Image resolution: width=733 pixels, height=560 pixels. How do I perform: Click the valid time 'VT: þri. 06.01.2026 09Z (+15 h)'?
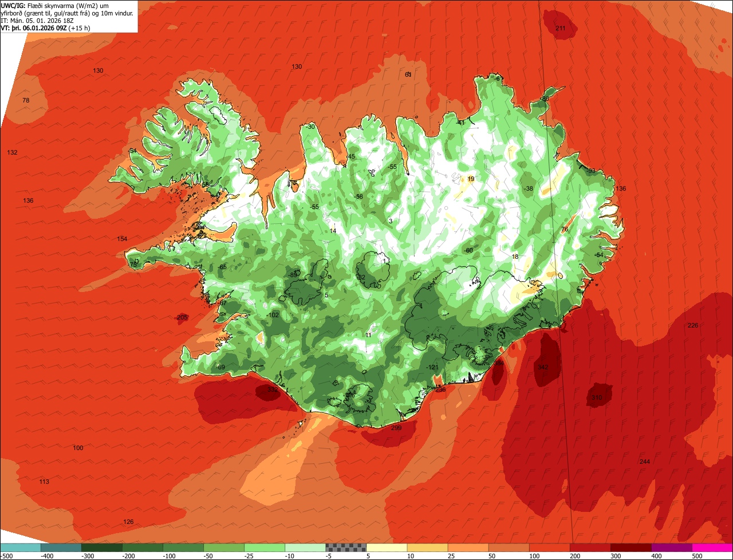(45, 27)
